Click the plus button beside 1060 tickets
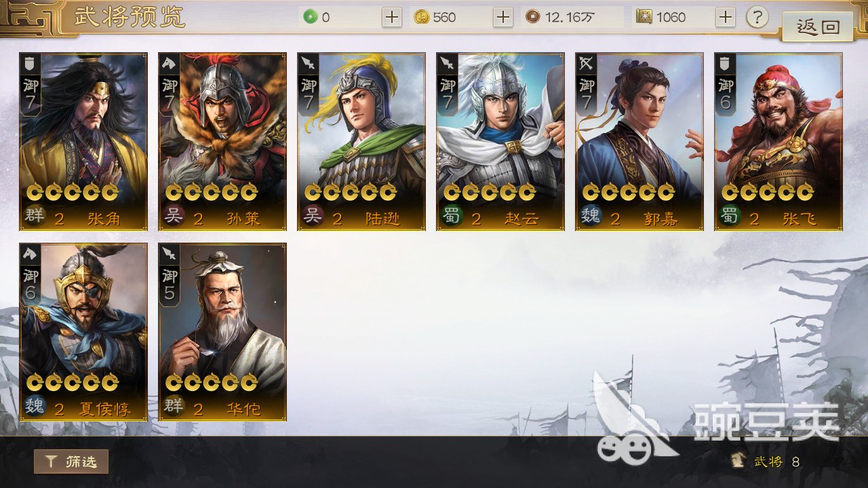The height and width of the screenshot is (488, 868). pyautogui.click(x=726, y=17)
